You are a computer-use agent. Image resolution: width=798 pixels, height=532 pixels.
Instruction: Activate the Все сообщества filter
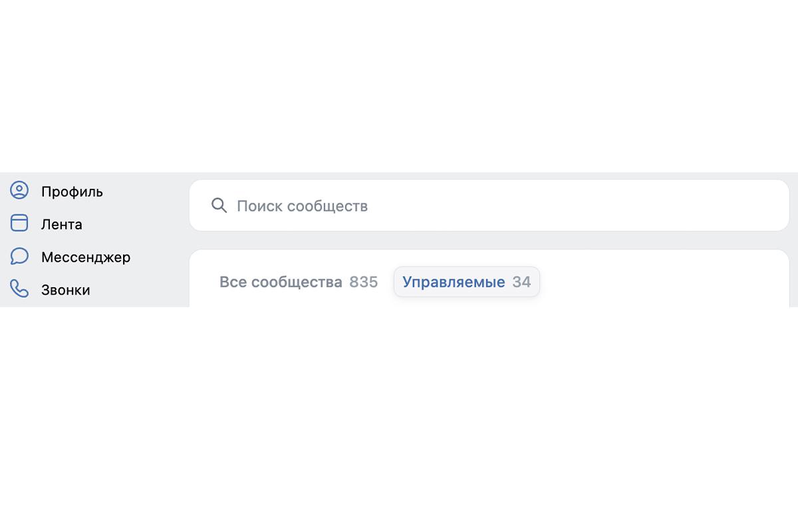pyautogui.click(x=298, y=281)
